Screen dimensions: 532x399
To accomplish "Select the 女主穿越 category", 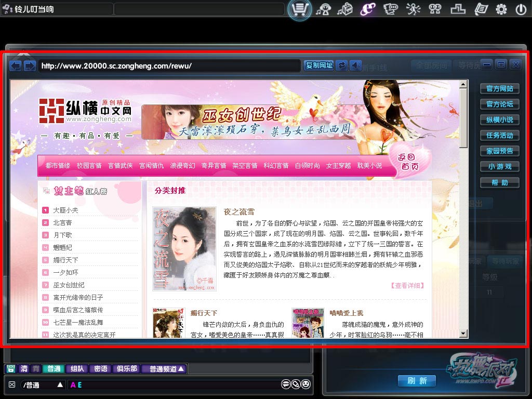I will pyautogui.click(x=339, y=166).
